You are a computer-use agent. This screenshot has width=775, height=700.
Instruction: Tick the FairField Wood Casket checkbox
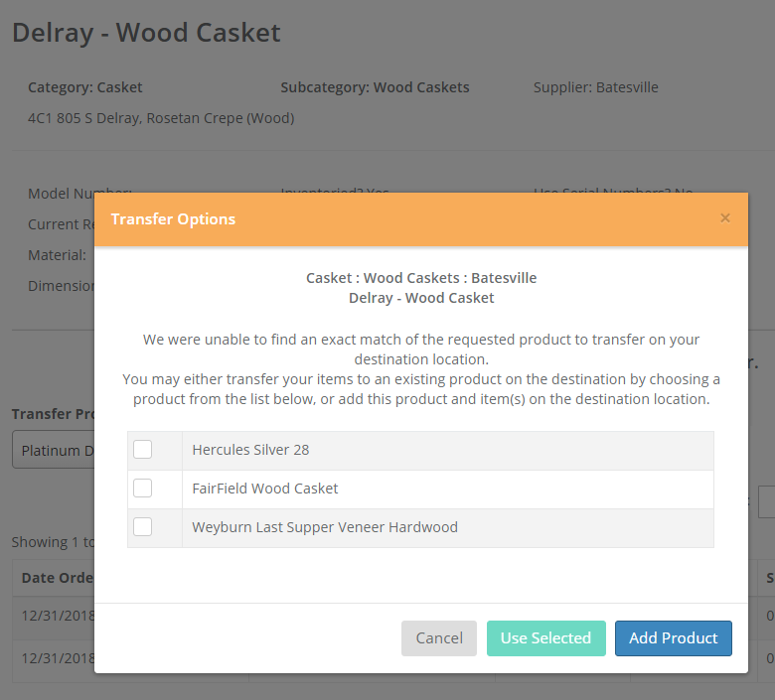pos(143,489)
